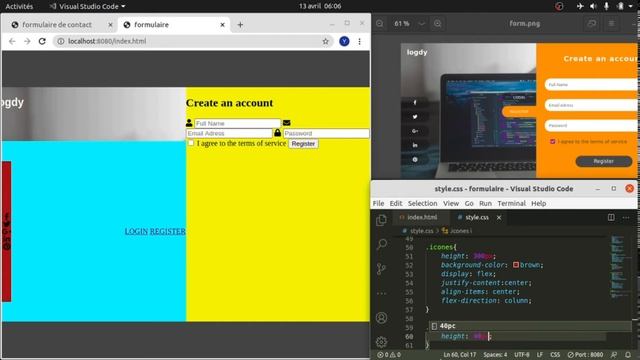Follow the LOGIN link on the page

(136, 231)
